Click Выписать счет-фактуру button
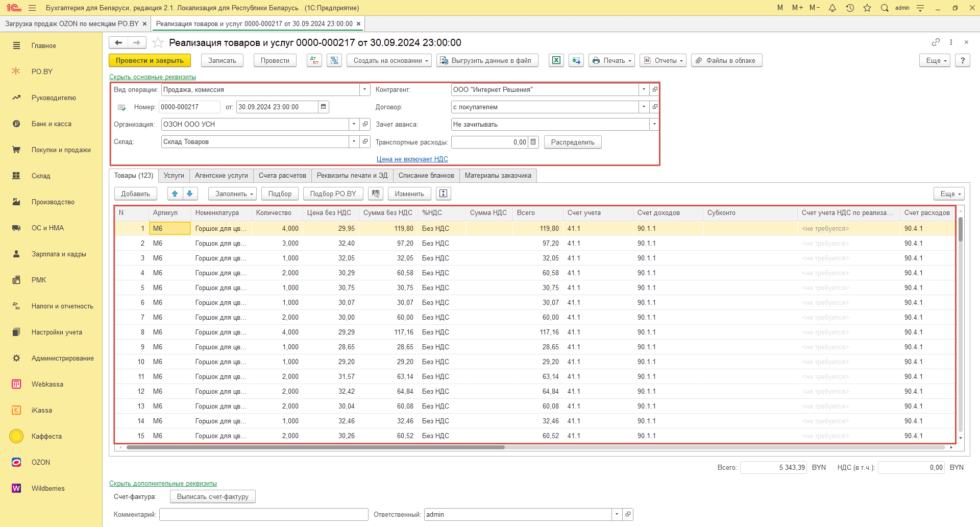Image resolution: width=980 pixels, height=527 pixels. pyautogui.click(x=213, y=496)
